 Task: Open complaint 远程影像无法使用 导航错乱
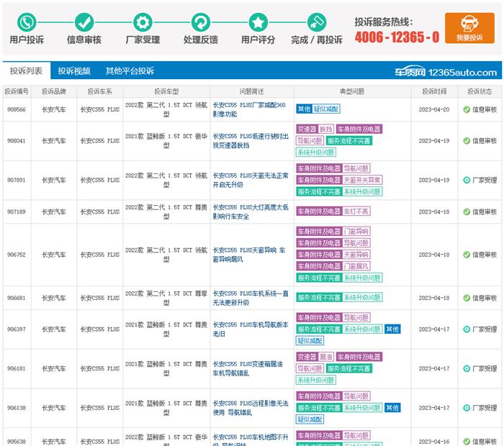pos(251,408)
